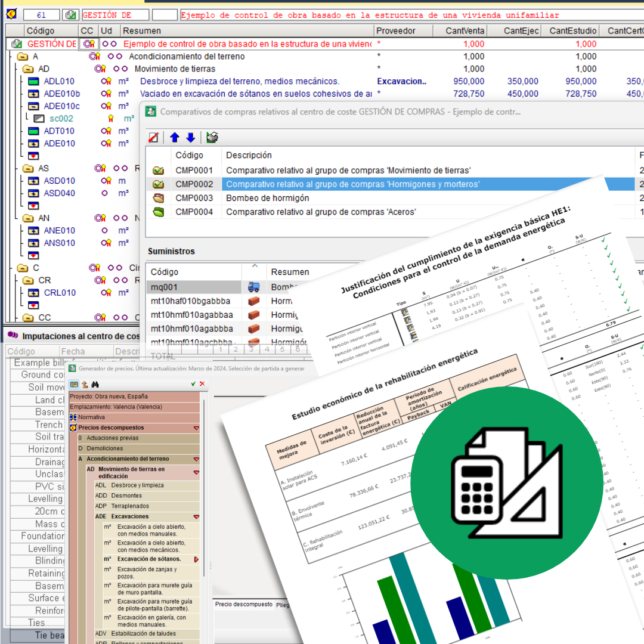Click the Normativa entry in price generator

coord(91,417)
